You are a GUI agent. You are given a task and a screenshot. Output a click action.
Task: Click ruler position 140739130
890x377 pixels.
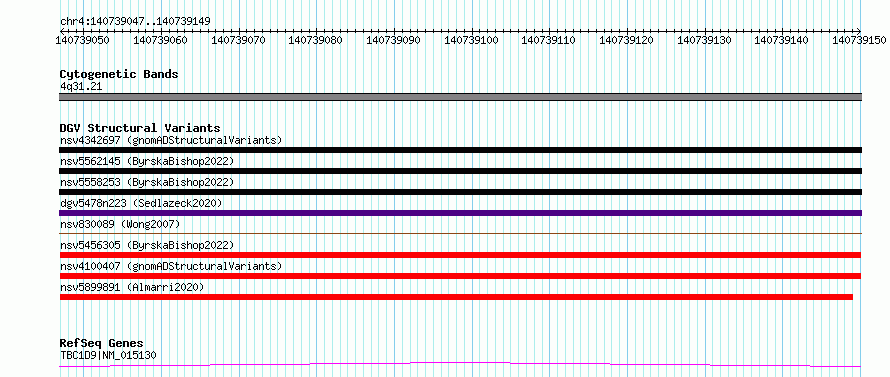(704, 40)
